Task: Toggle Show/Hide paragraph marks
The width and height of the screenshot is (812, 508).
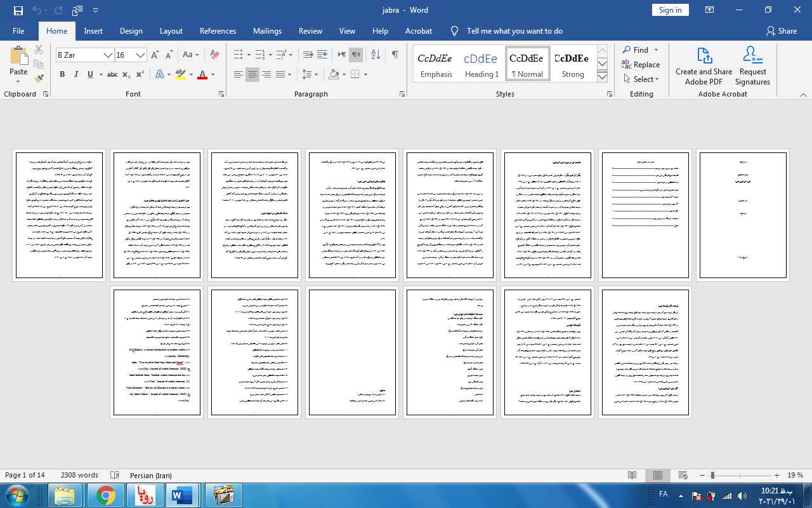Action: coord(395,55)
